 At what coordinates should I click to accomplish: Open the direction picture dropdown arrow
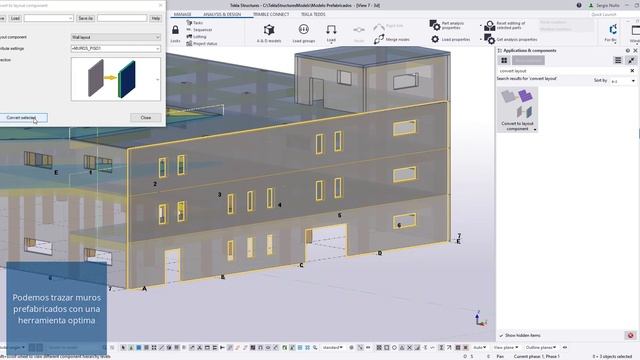(158, 80)
